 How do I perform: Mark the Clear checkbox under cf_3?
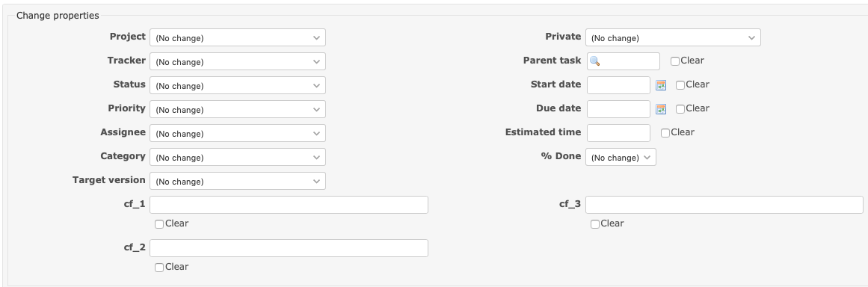tap(594, 224)
